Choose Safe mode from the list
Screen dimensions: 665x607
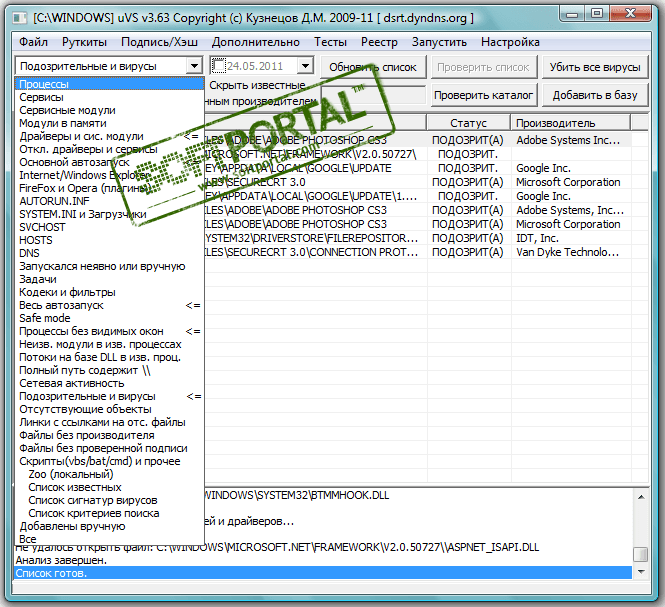[109, 318]
